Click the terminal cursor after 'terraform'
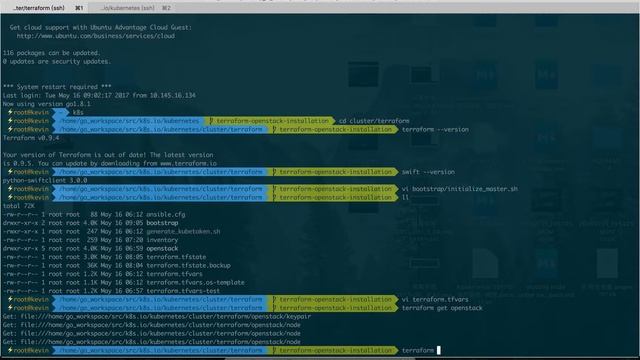640x360 pixels. point(439,350)
